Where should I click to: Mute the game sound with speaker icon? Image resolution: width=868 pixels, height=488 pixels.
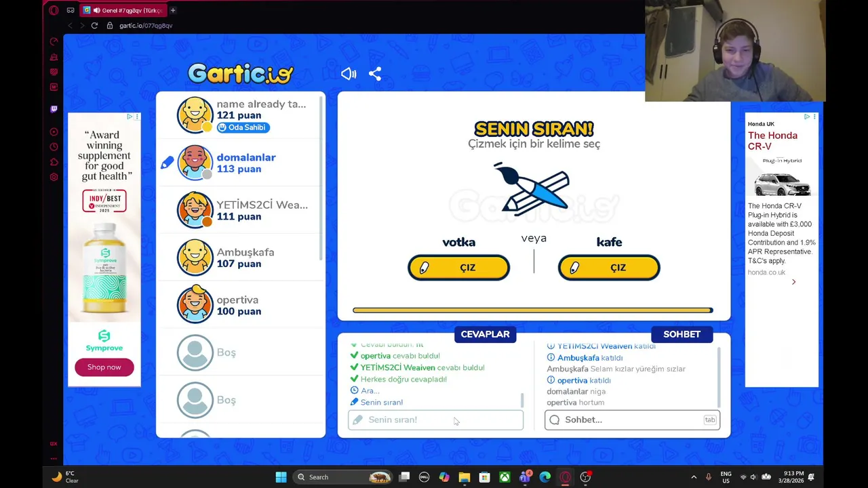(349, 74)
